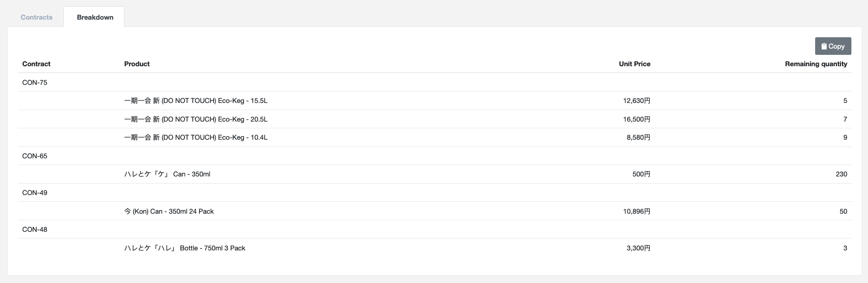Click the Unit Price column header

pos(634,64)
